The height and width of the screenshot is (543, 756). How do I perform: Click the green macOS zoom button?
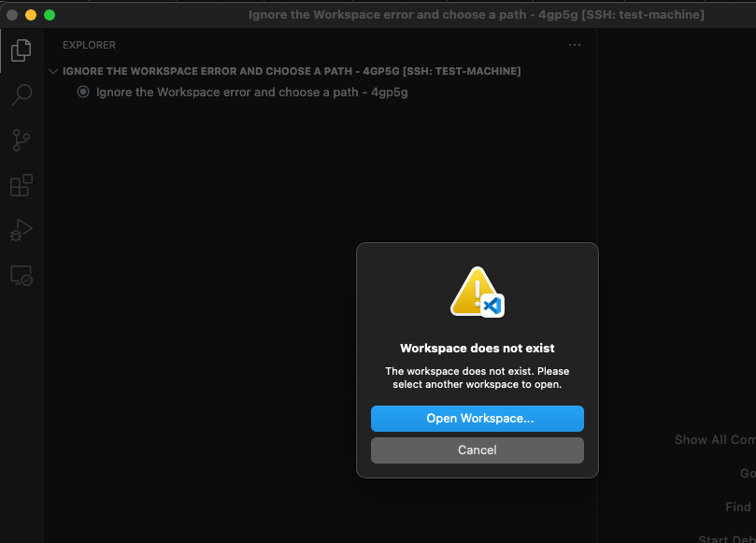tap(50, 15)
